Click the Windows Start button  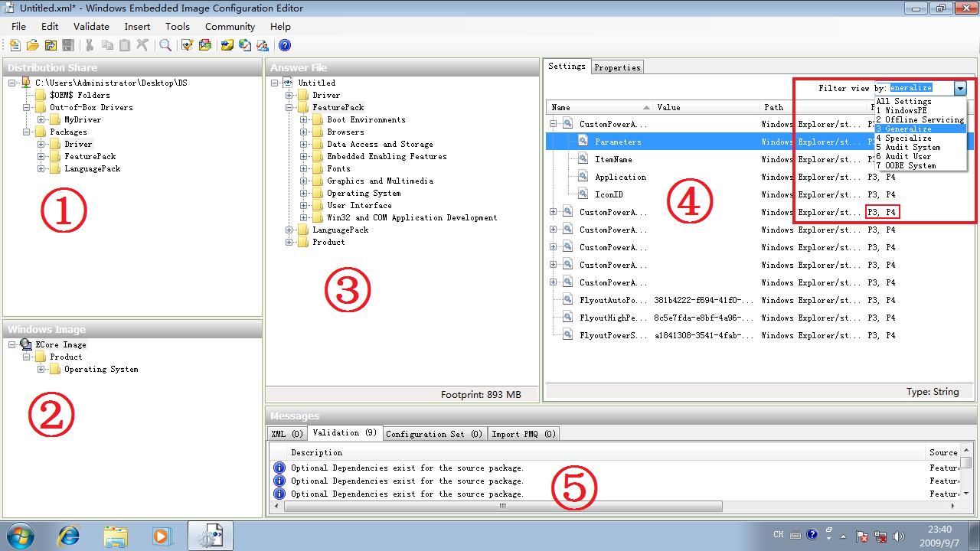click(21, 536)
